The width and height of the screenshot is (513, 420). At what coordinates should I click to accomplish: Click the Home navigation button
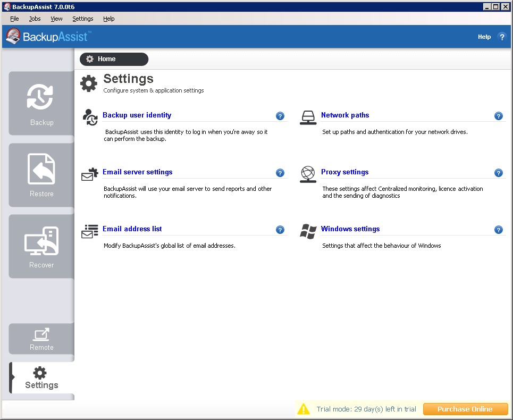tap(114, 59)
